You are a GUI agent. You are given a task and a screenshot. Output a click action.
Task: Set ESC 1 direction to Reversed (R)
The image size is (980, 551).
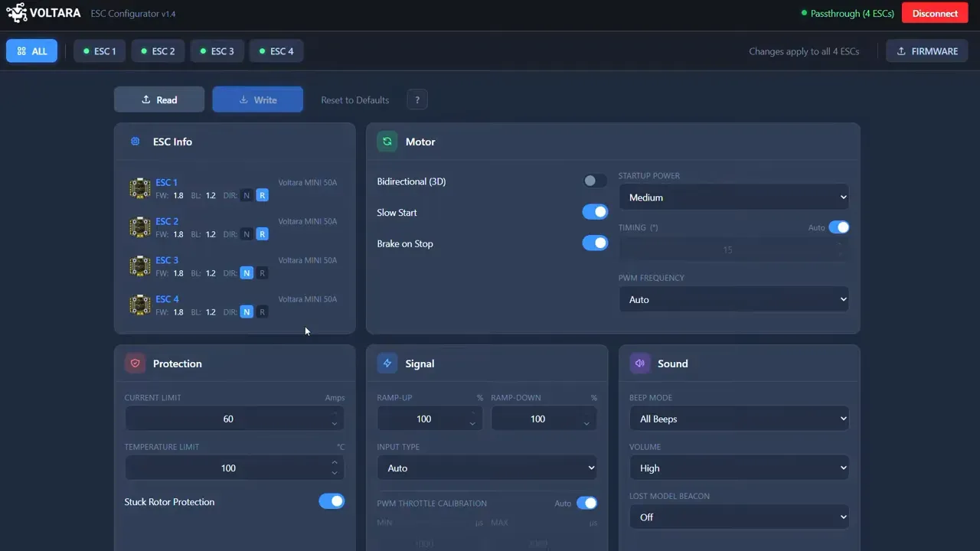click(263, 195)
